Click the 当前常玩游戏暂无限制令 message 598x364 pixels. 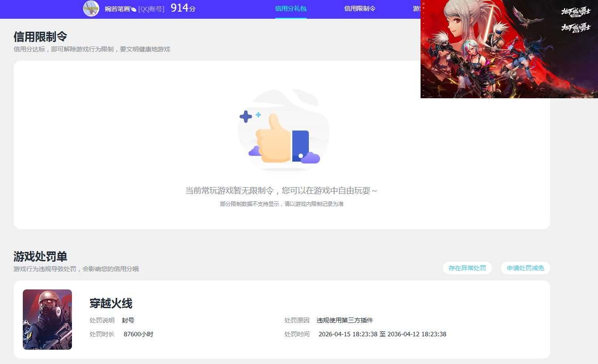281,191
